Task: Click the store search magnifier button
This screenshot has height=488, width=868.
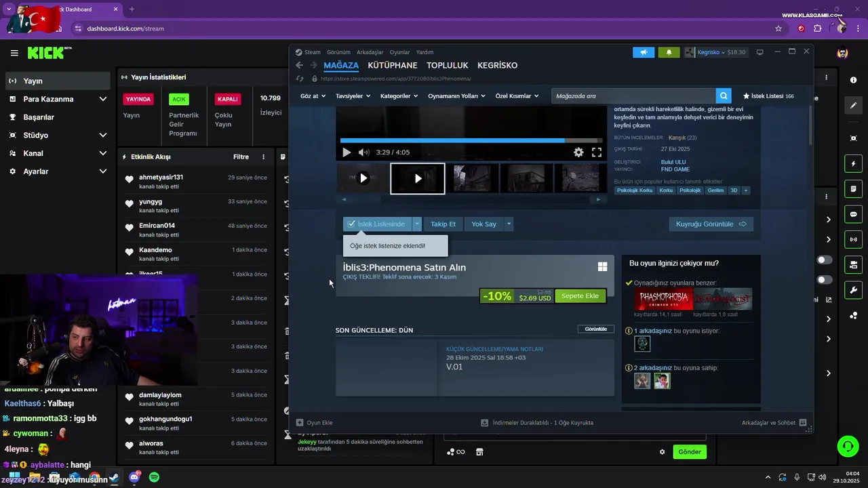Action: click(x=724, y=96)
